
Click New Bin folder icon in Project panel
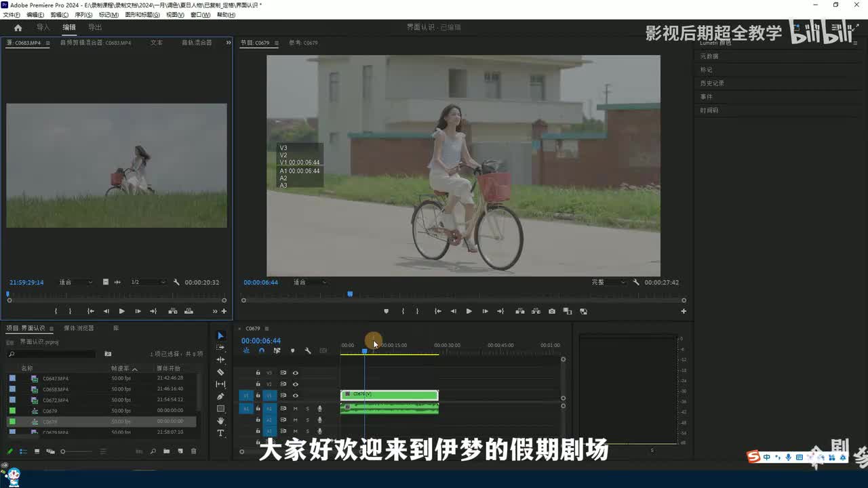click(166, 451)
